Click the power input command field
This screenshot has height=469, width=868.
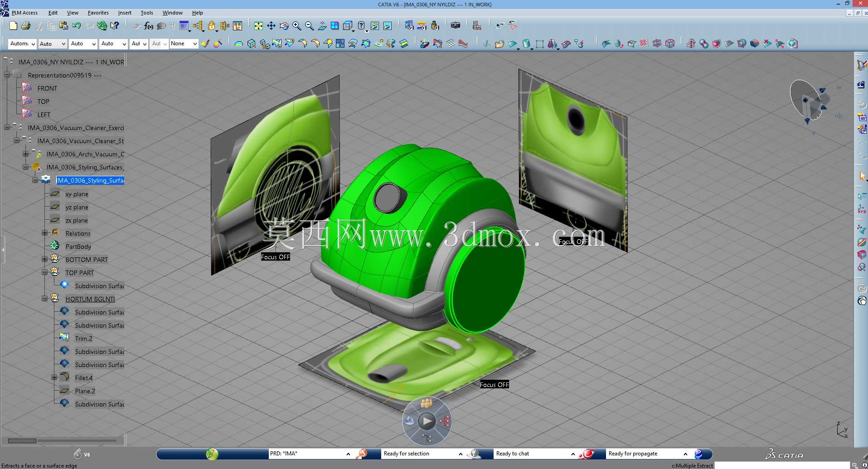[781, 465]
